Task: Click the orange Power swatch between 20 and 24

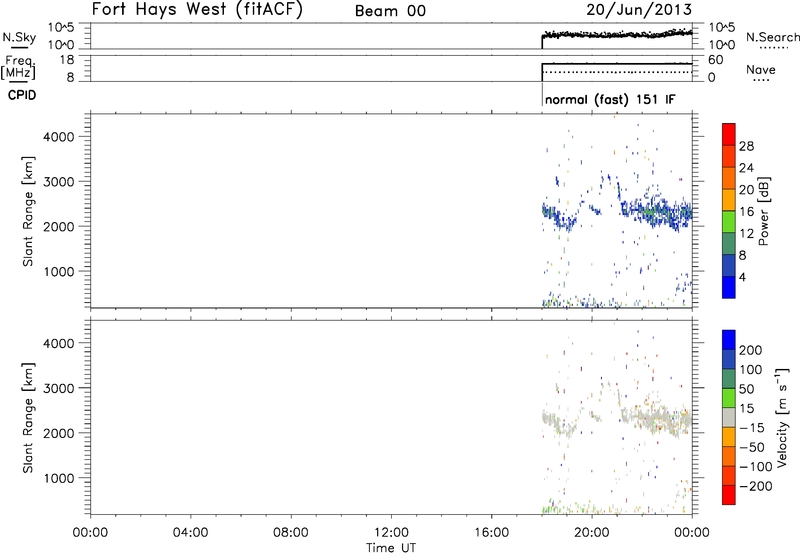Action: click(729, 178)
